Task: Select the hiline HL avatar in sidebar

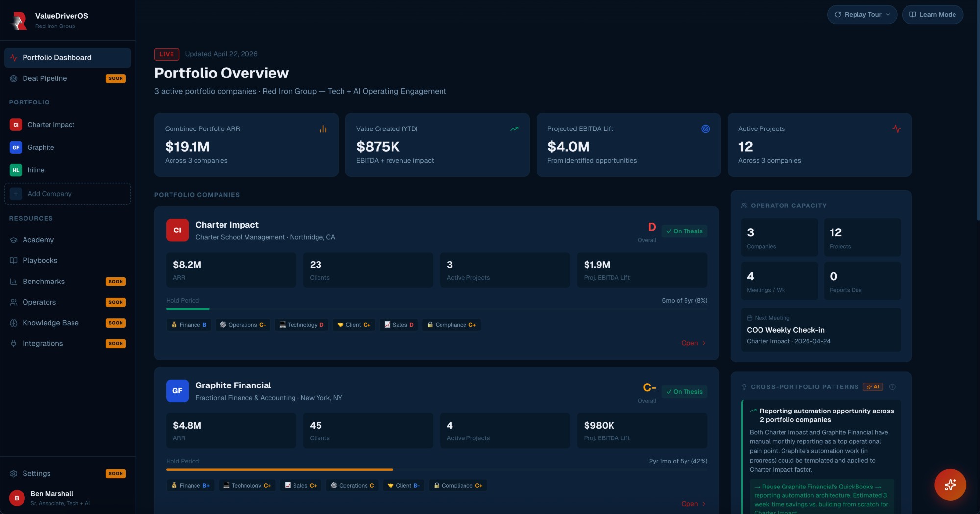Action: click(x=15, y=170)
